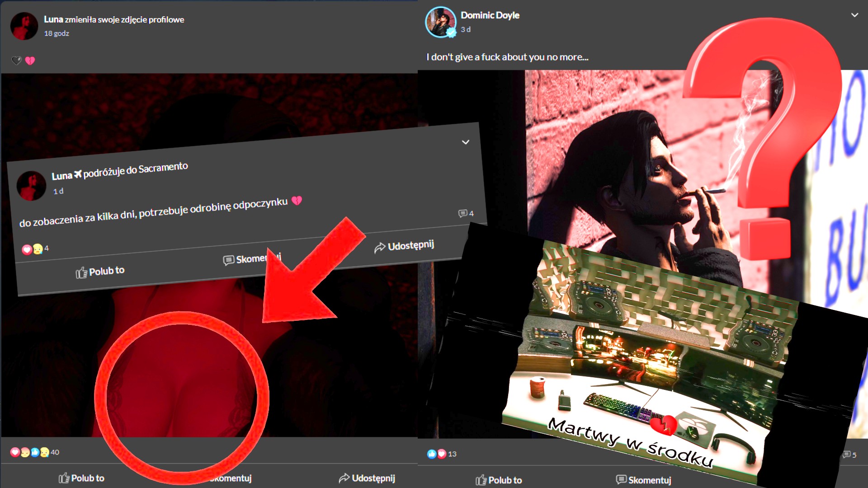
Task: Show the 13 reactions on Dominic's post
Action: pyautogui.click(x=442, y=454)
